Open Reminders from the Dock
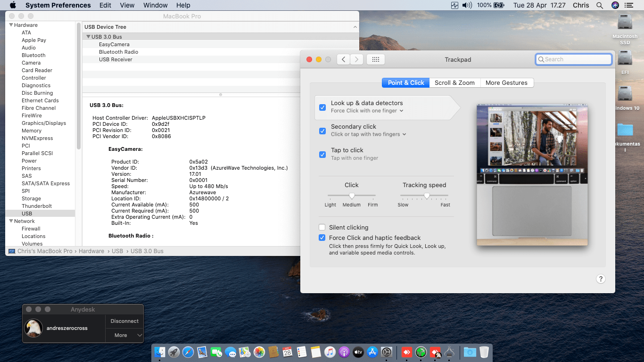Screen dimensions: 644x362 (302, 352)
